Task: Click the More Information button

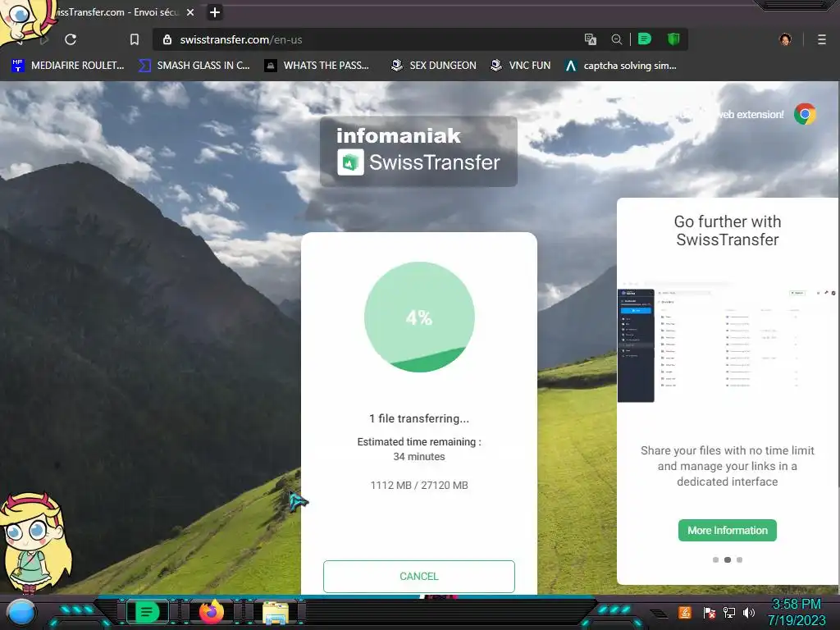Action: click(727, 530)
